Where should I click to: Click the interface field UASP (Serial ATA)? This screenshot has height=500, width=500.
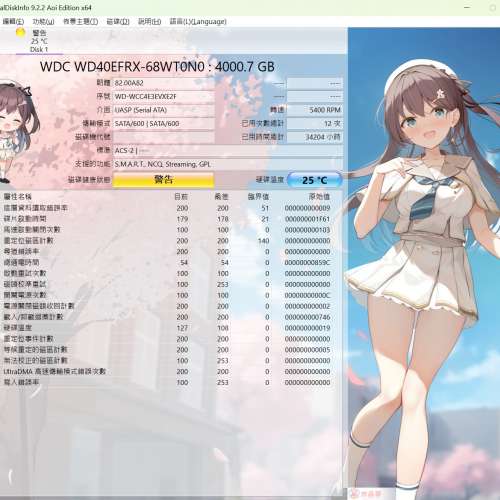(163, 110)
